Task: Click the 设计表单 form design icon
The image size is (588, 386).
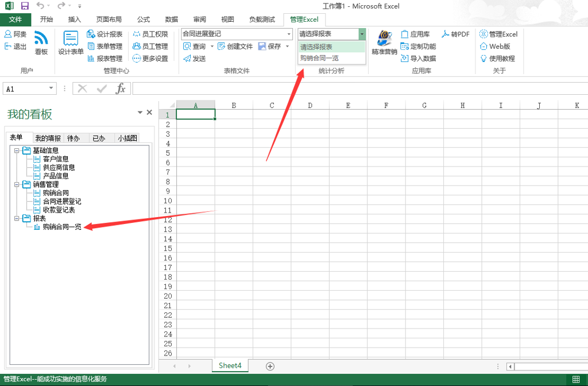Action: tap(71, 43)
